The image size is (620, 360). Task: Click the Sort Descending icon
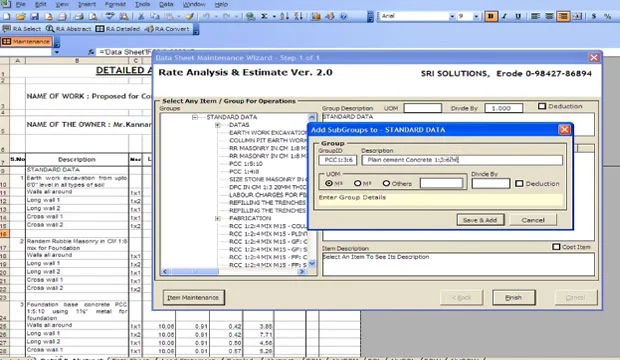coord(299,16)
